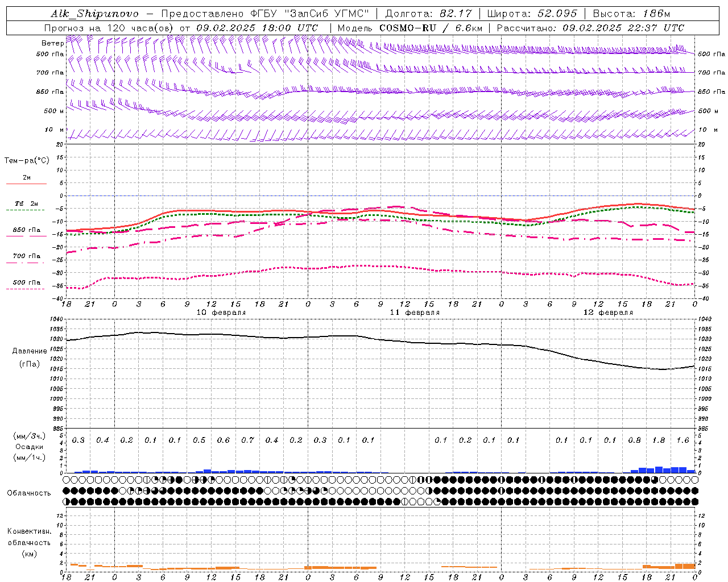Click the Тем-ра(°C) temperature panel label

27,161
